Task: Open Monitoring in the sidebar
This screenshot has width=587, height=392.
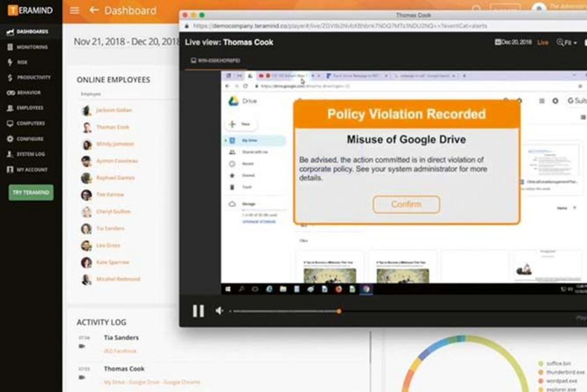Action: click(27, 47)
